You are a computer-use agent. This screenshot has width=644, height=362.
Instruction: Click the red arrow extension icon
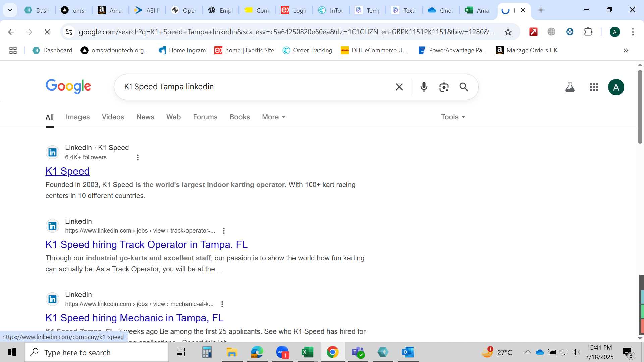point(533,32)
